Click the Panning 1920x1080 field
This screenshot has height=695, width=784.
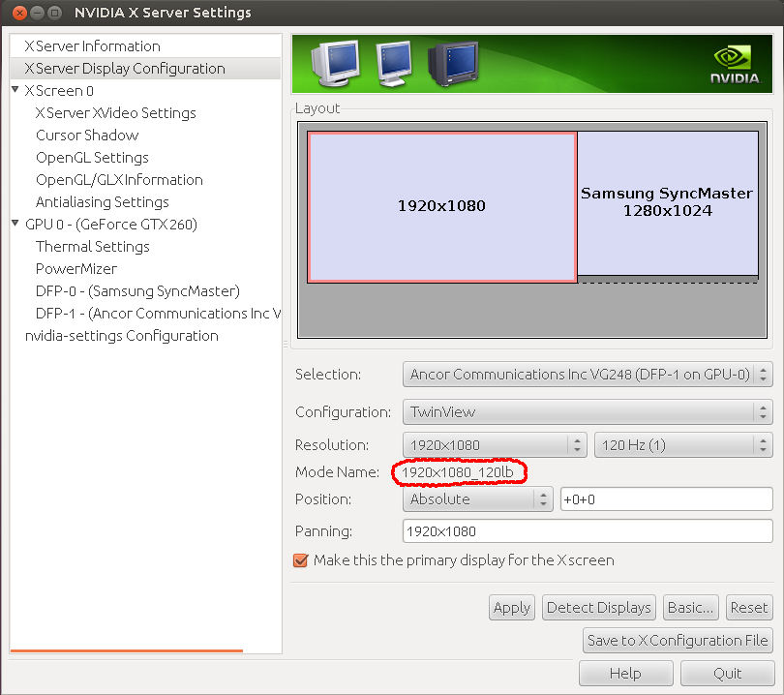588,531
